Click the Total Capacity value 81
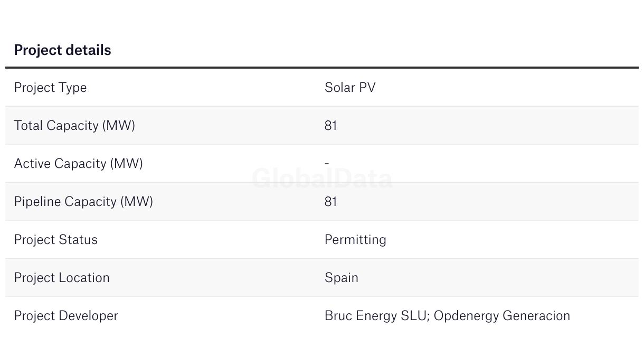This screenshot has width=644, height=356. click(330, 126)
